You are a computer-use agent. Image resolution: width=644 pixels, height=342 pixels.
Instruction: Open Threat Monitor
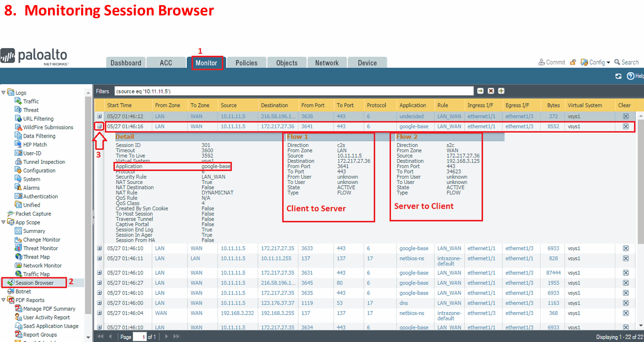(41, 248)
